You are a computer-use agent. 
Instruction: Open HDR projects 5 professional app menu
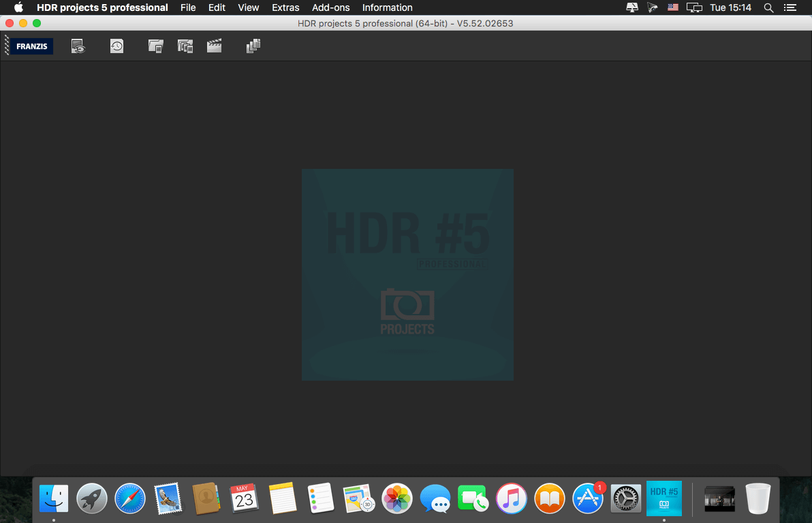pos(102,7)
